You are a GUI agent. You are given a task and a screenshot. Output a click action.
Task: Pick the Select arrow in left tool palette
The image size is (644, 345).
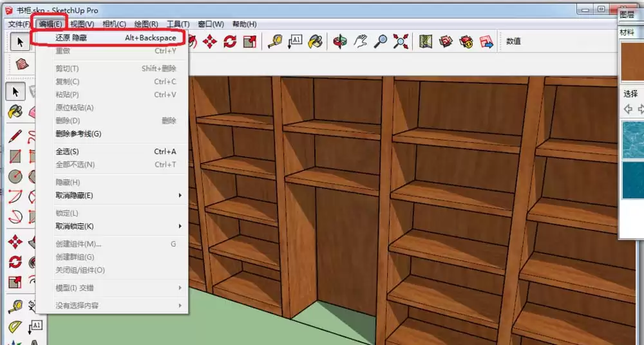pos(15,91)
